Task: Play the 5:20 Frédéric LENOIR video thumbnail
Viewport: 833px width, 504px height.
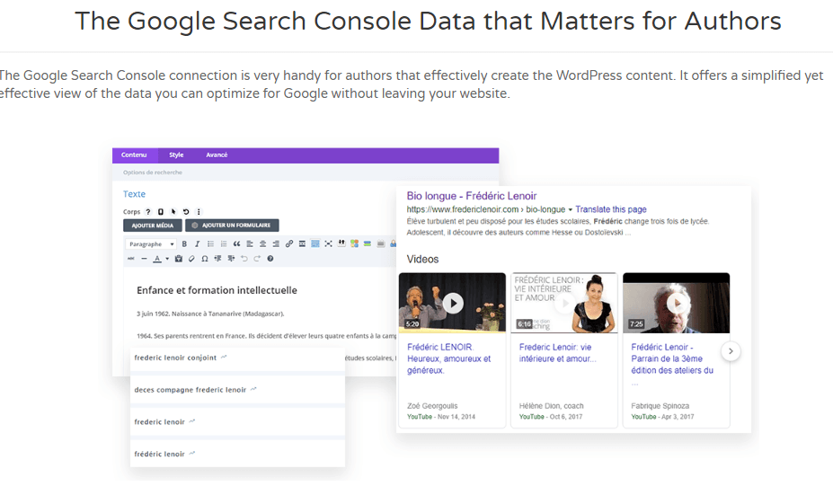Action: tap(452, 303)
